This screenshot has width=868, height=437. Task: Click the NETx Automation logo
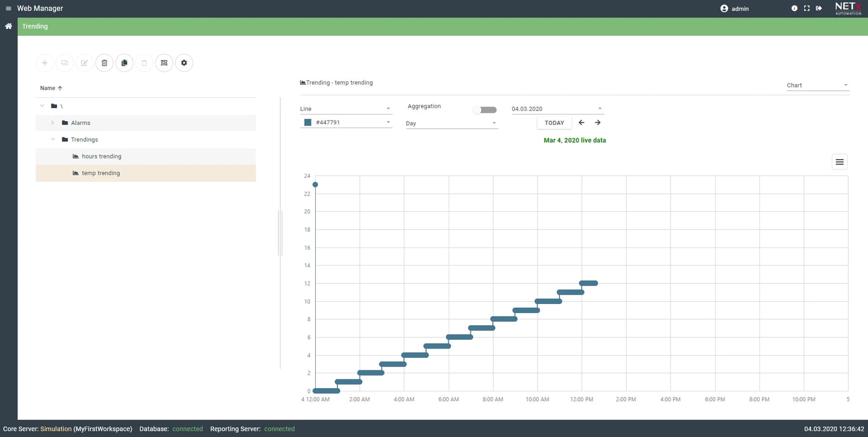pyautogui.click(x=848, y=8)
